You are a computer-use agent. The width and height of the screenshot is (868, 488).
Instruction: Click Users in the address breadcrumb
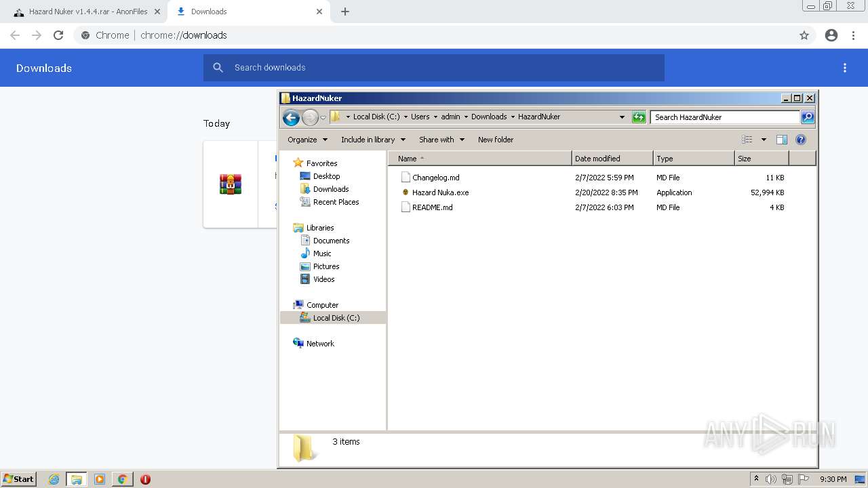(x=420, y=117)
